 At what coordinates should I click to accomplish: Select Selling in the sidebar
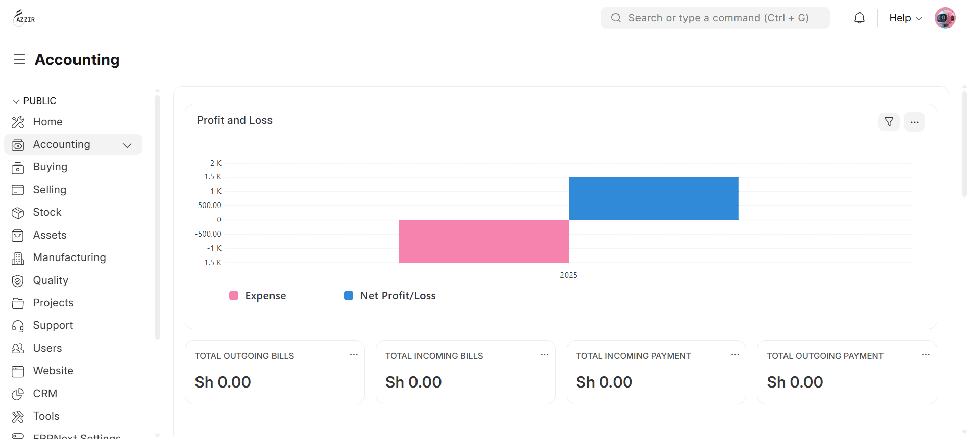pyautogui.click(x=50, y=190)
